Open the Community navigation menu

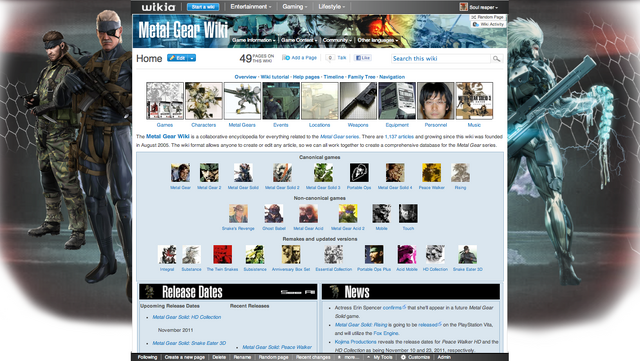[337, 40]
